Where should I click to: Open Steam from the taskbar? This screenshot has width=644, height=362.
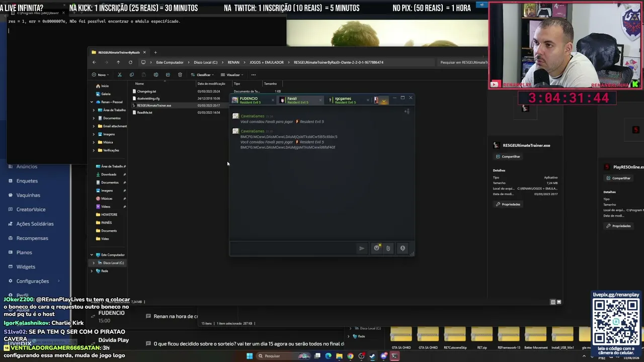[x=372, y=356]
